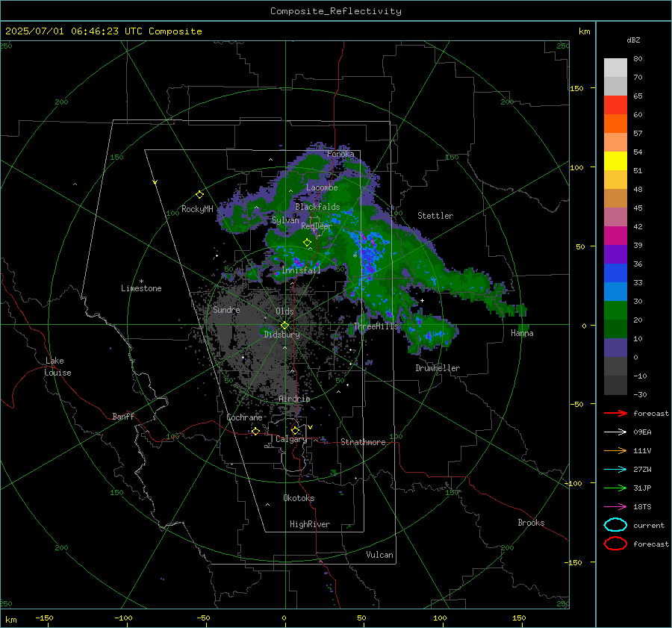Viewport: 672px width, 628px height.
Task: Select the bright yellow swatch in dBZ scale
Action: tap(615, 161)
